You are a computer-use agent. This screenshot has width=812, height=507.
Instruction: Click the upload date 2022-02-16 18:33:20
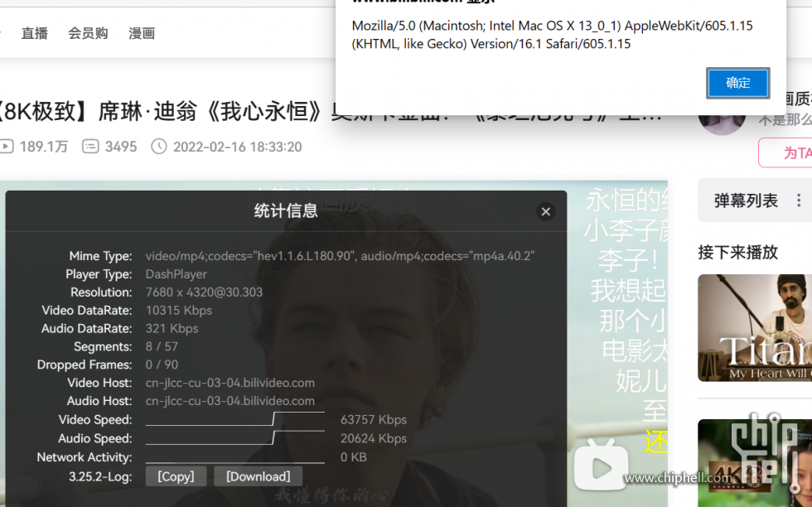coord(237,147)
